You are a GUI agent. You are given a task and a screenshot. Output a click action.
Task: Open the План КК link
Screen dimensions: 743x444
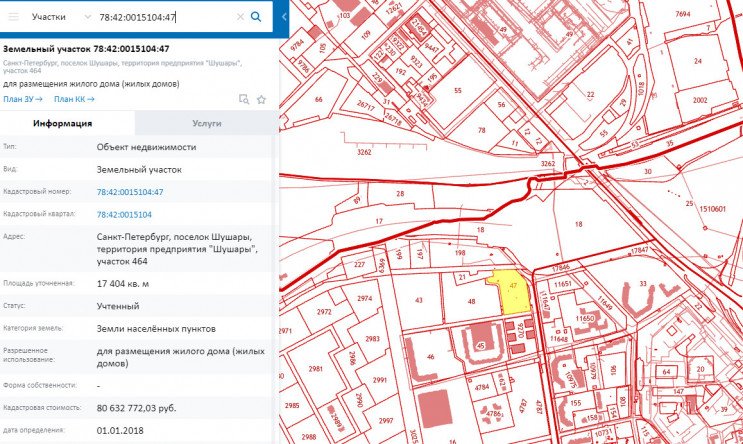(x=74, y=99)
